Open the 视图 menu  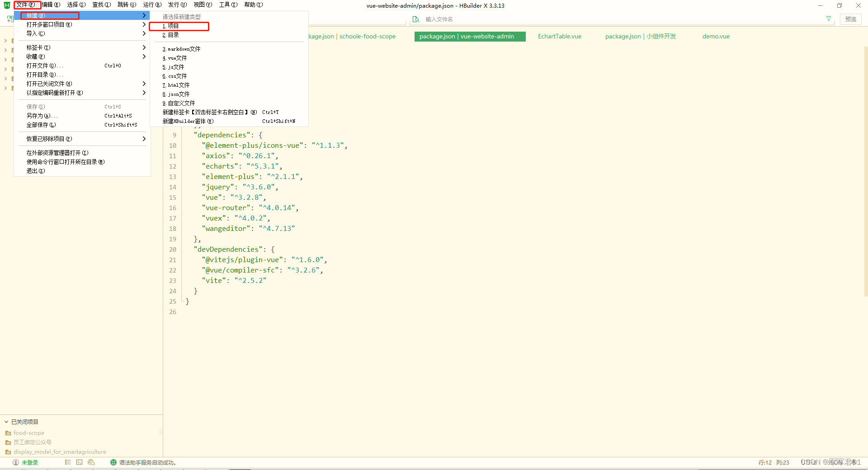[203, 5]
